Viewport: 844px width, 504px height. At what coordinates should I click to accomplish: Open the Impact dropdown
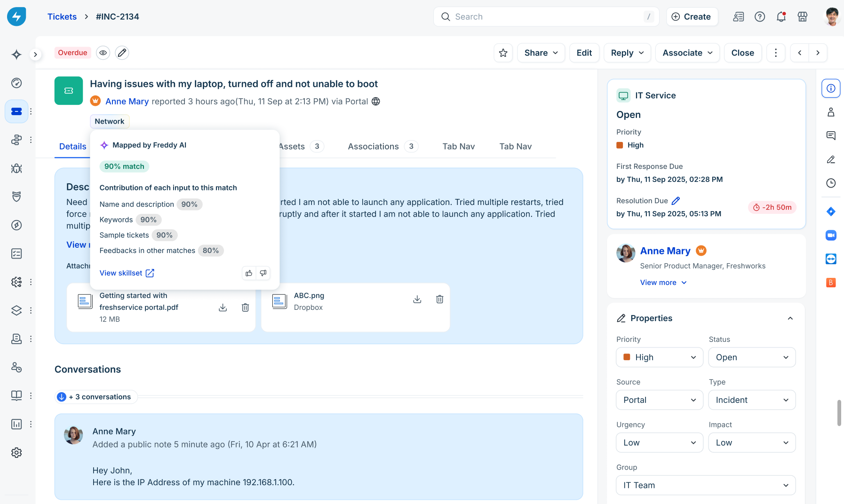(x=752, y=443)
